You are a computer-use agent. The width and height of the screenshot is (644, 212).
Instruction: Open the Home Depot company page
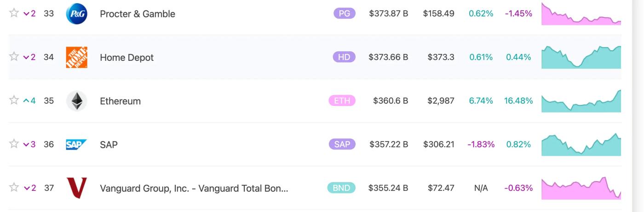(x=126, y=58)
